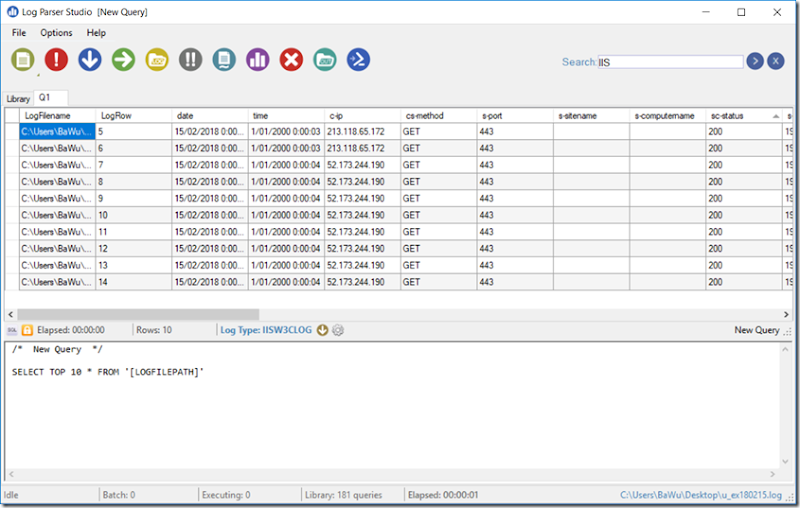This screenshot has height=508, width=800.
Task: Create a new query with the green document icon
Action: point(23,60)
